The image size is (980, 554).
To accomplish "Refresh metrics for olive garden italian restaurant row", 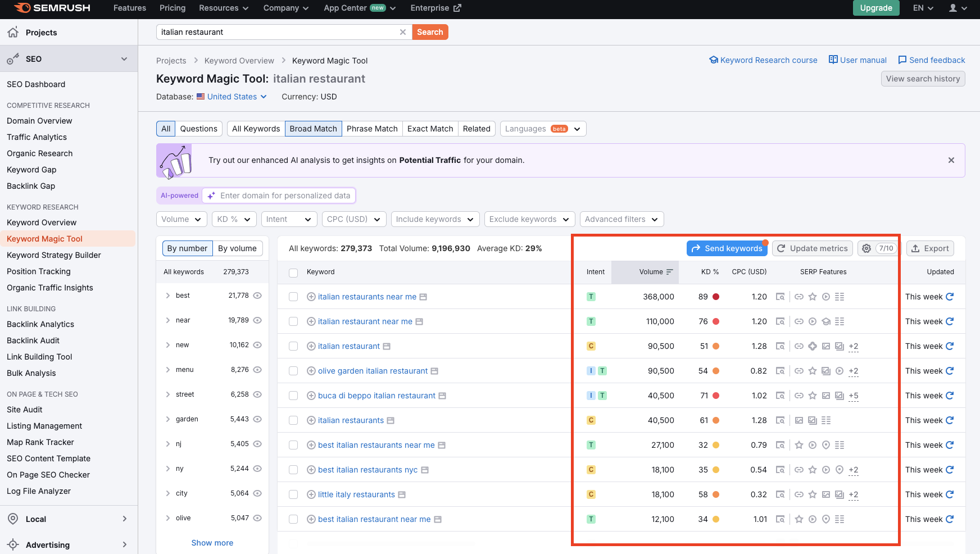I will 950,371.
